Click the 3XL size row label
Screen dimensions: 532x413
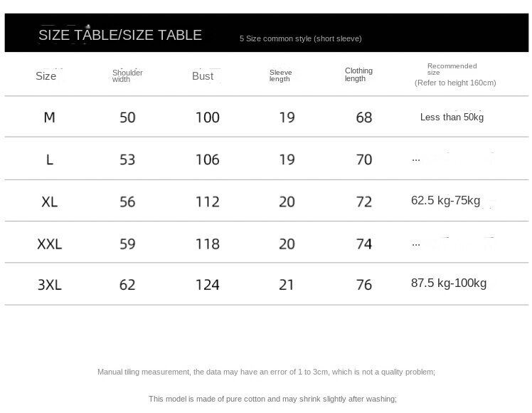pyautogui.click(x=50, y=285)
